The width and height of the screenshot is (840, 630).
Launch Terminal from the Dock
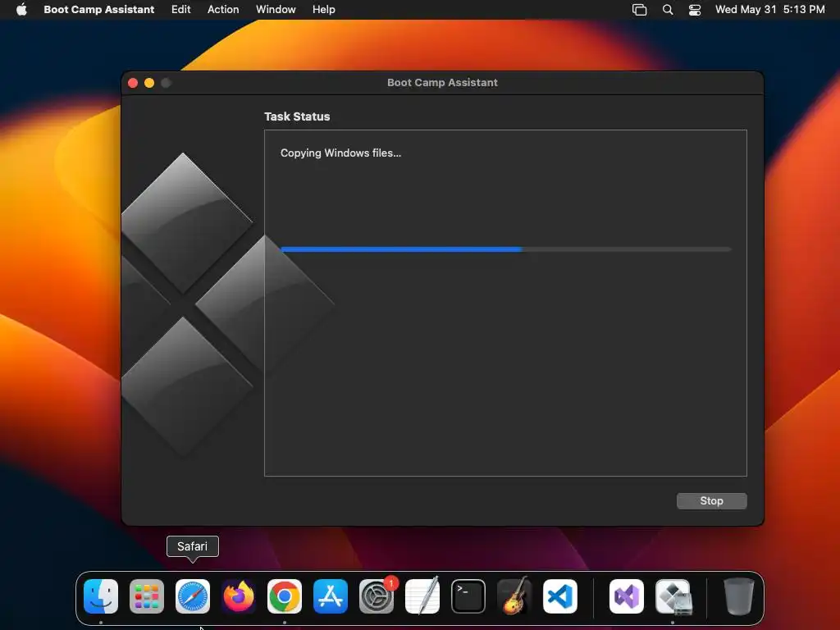[468, 596]
